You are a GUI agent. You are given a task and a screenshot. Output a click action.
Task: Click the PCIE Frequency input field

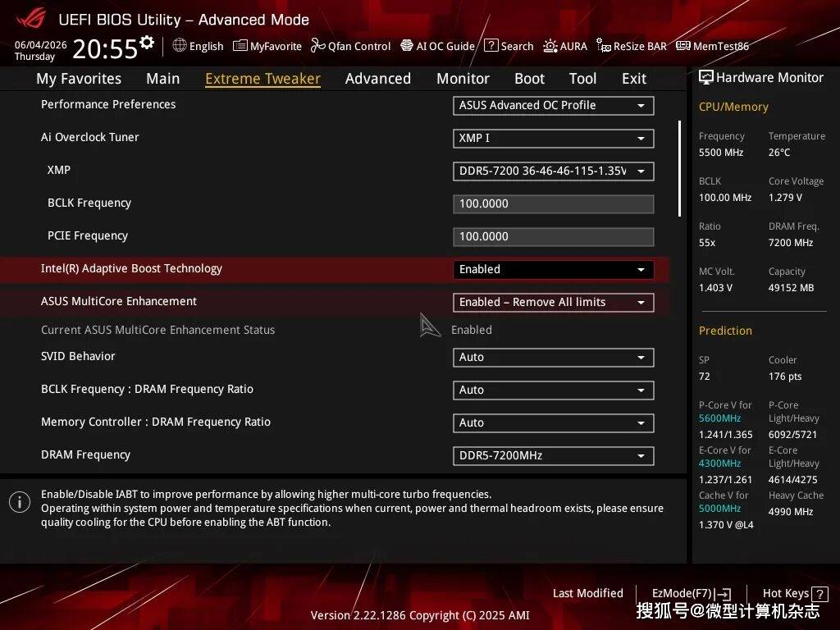(554, 236)
